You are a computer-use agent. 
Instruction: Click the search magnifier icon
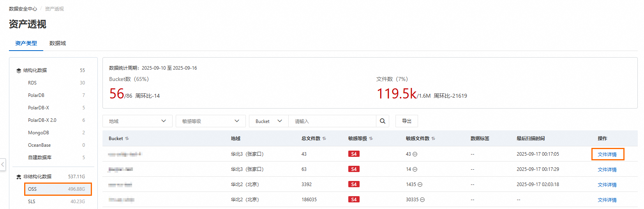click(x=382, y=121)
